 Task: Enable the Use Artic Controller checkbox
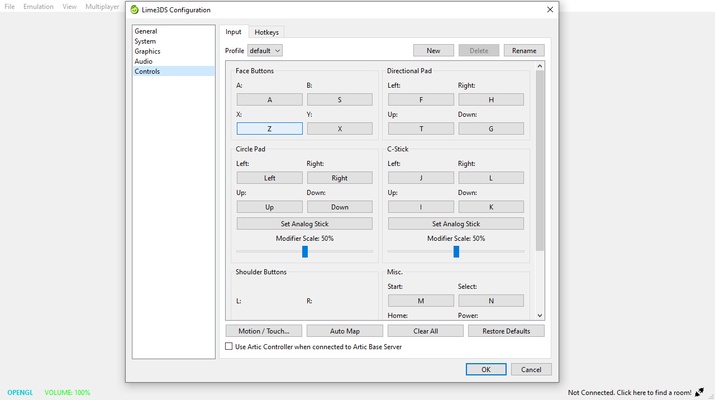pos(229,347)
